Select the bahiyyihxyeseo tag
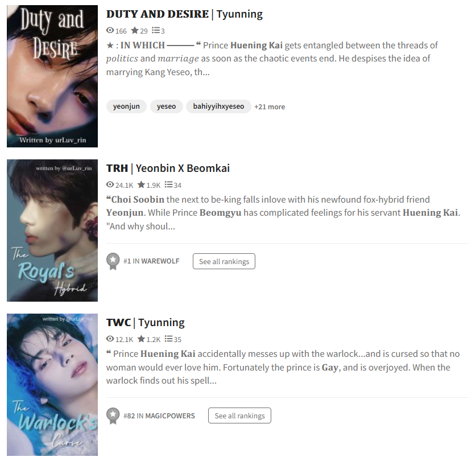The width and height of the screenshot is (476, 465). point(218,106)
